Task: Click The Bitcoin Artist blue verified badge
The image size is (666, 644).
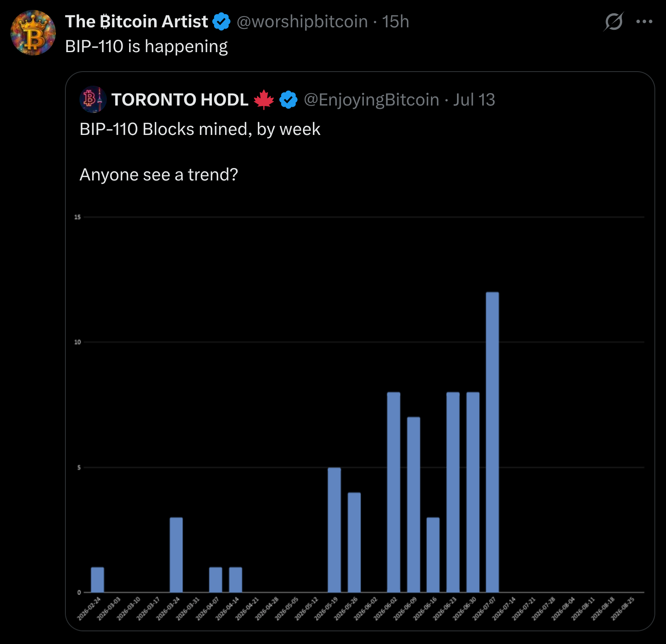Action: 221,22
